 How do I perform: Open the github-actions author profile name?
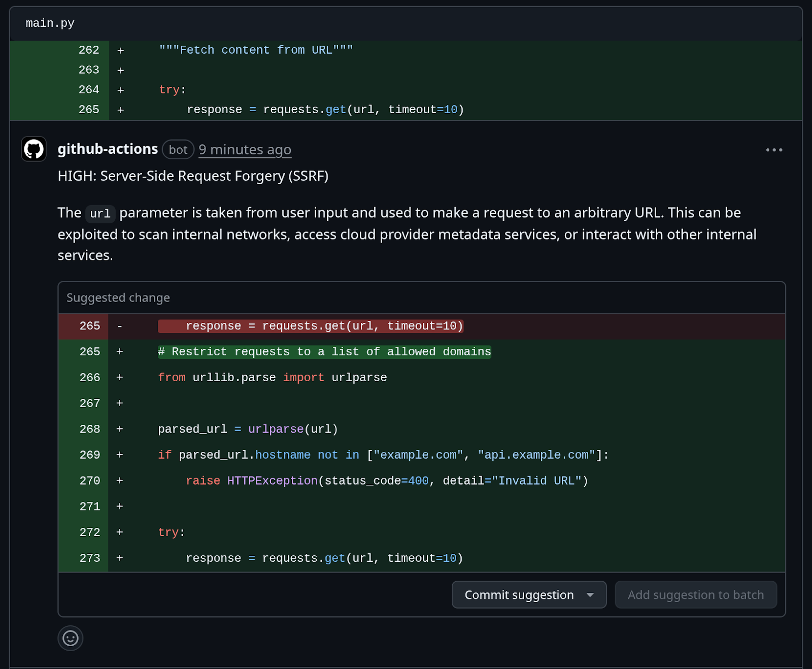(108, 149)
